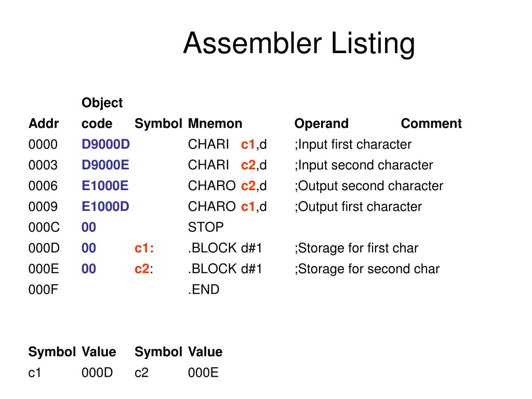
Task: Select comment ;Output second character
Action: (369, 187)
